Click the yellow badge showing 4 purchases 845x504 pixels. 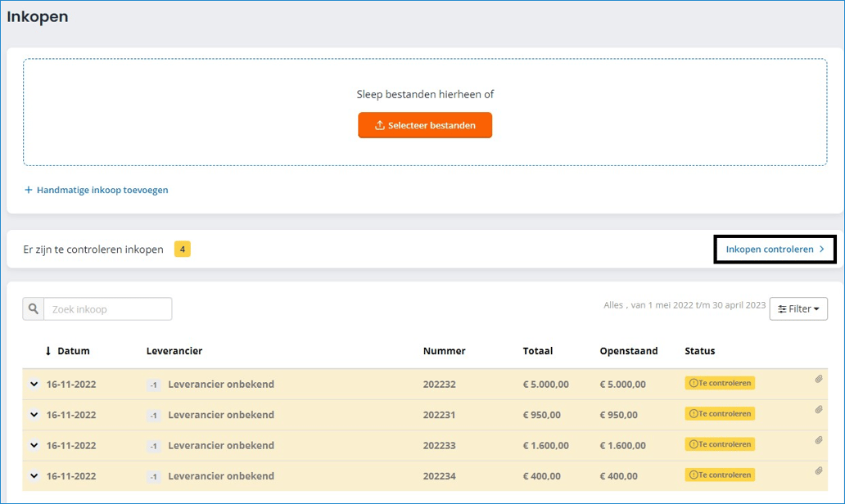tap(182, 250)
